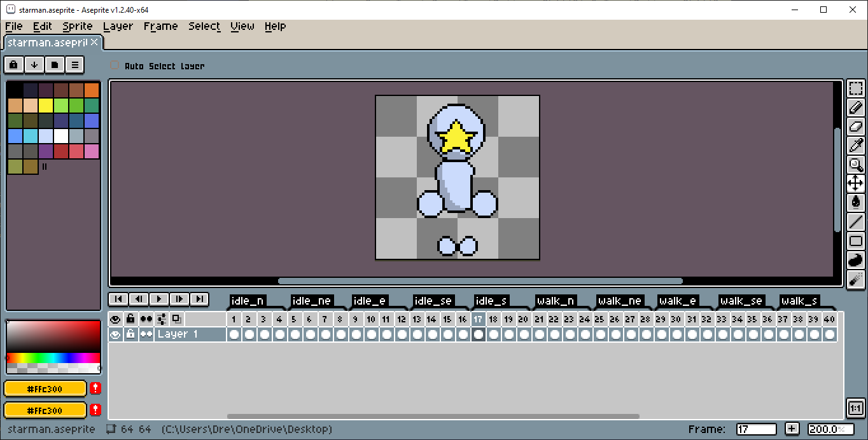Select frame 25 cel in Layer 1
The image size is (868, 440).
(600, 334)
